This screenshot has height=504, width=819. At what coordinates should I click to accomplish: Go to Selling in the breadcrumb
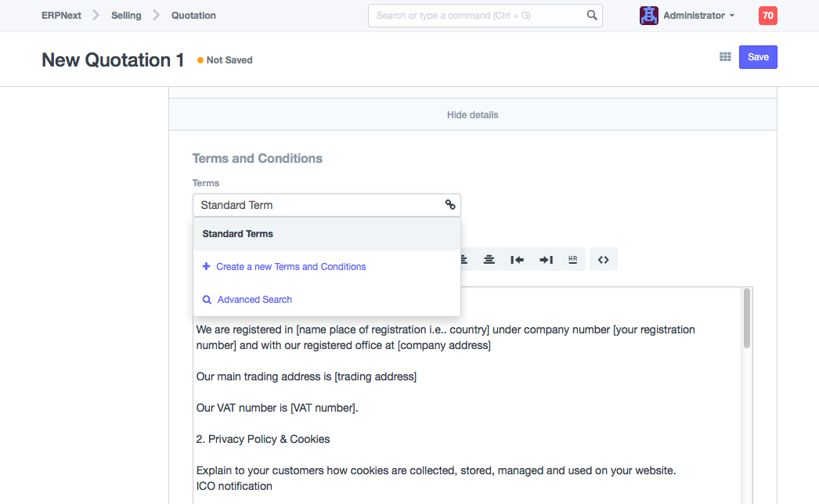click(x=126, y=16)
